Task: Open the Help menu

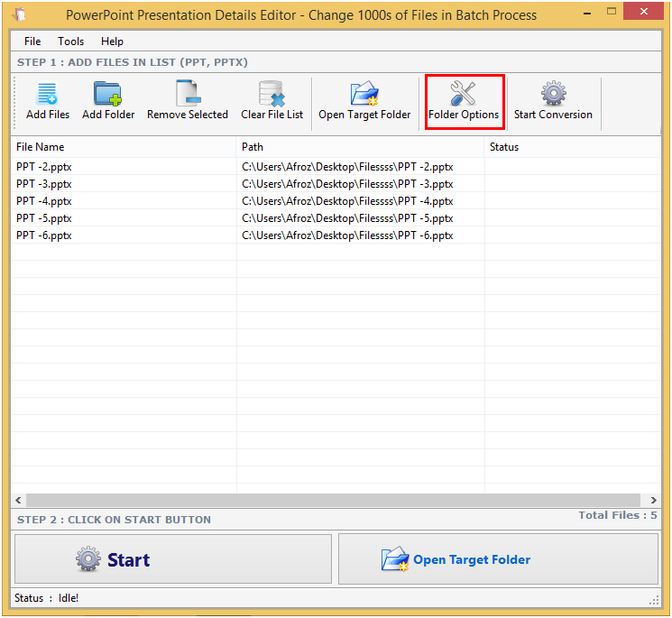Action: [112, 42]
